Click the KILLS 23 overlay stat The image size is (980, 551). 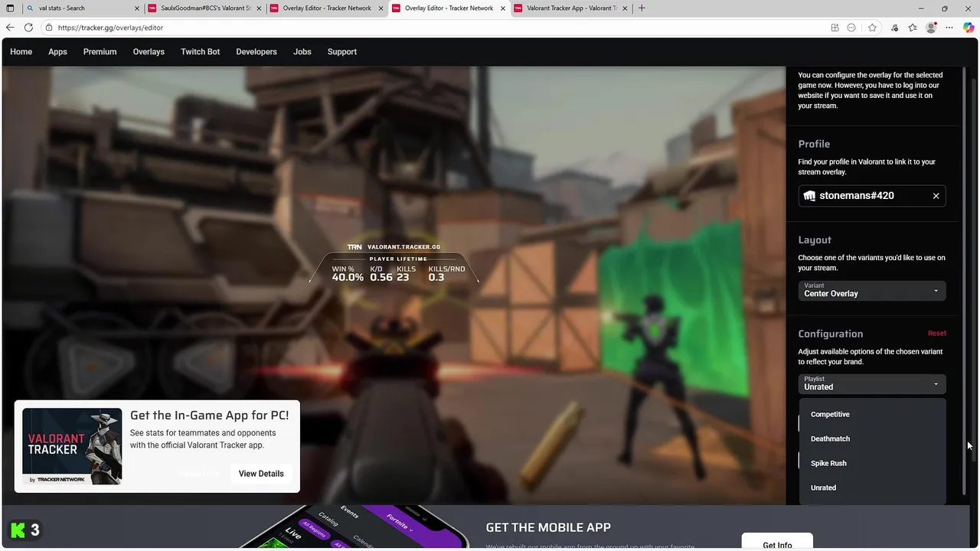[406, 274]
